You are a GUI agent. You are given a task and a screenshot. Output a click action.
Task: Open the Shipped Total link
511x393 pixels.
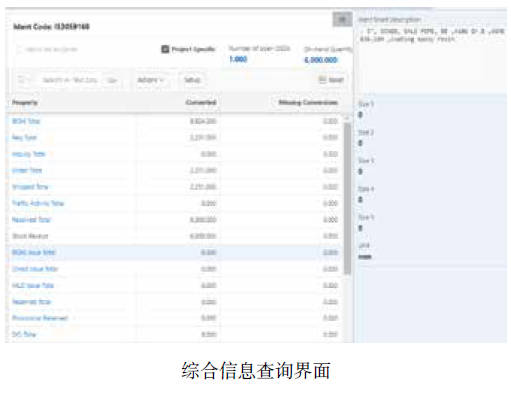(30, 187)
